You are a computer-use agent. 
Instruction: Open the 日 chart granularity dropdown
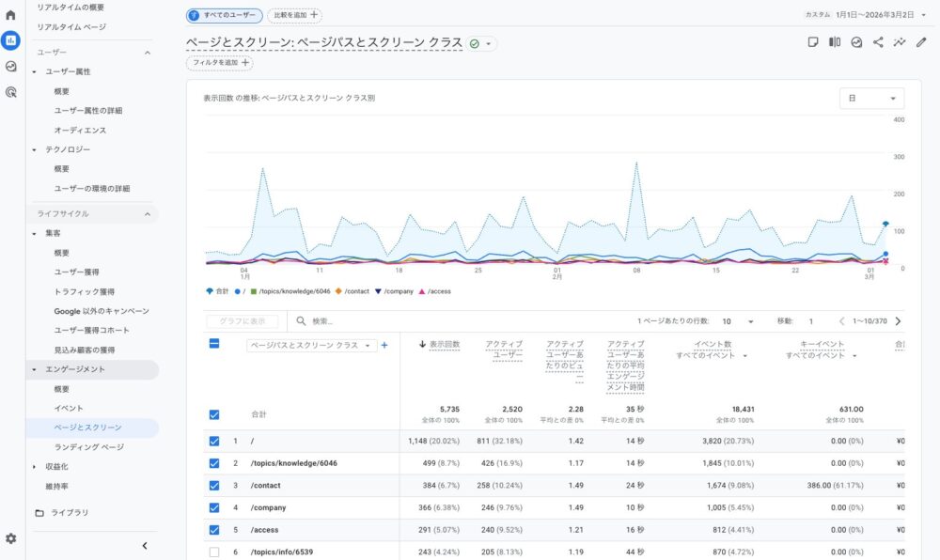coord(871,99)
